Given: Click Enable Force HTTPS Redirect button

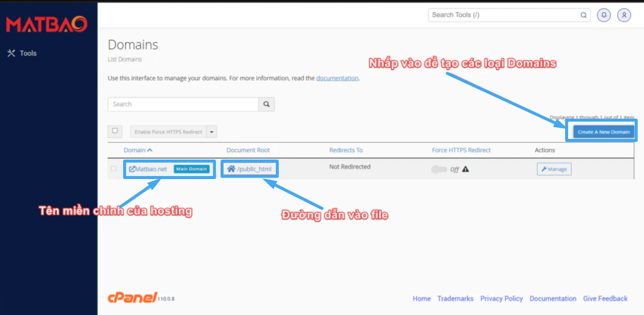Looking at the screenshot, I should [168, 132].
